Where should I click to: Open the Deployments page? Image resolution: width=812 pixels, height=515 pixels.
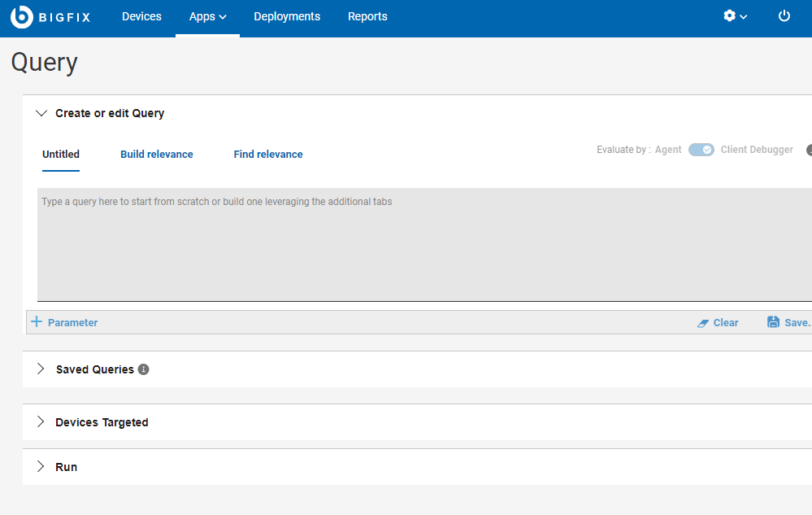[x=287, y=16]
